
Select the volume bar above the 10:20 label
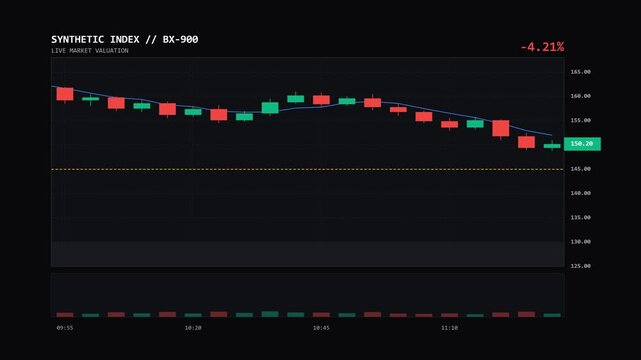point(193,315)
